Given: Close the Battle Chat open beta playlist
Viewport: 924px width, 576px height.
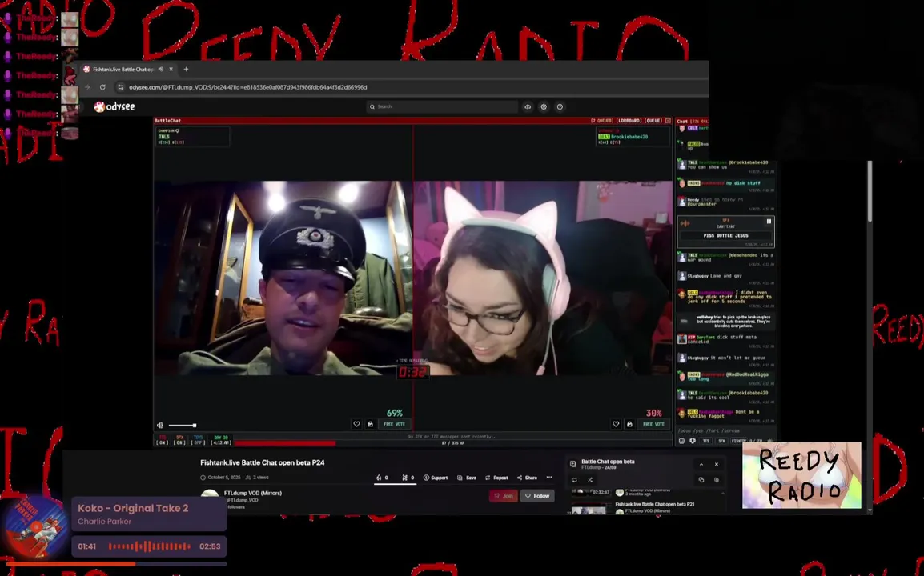Looking at the screenshot, I should click(x=717, y=464).
